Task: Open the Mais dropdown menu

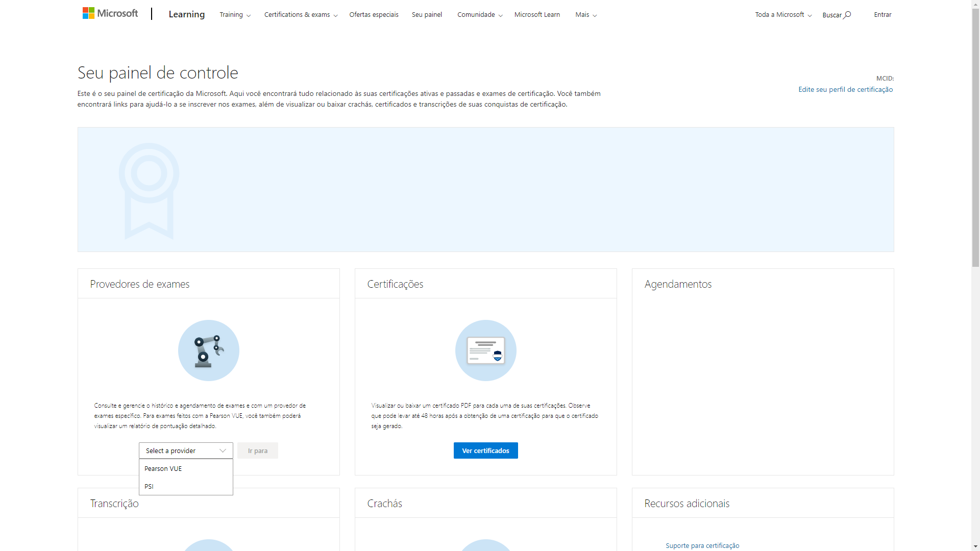Action: click(586, 15)
